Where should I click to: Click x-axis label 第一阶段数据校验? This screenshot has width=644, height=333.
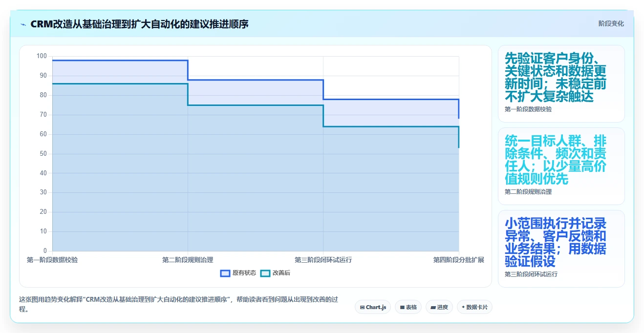(52, 260)
